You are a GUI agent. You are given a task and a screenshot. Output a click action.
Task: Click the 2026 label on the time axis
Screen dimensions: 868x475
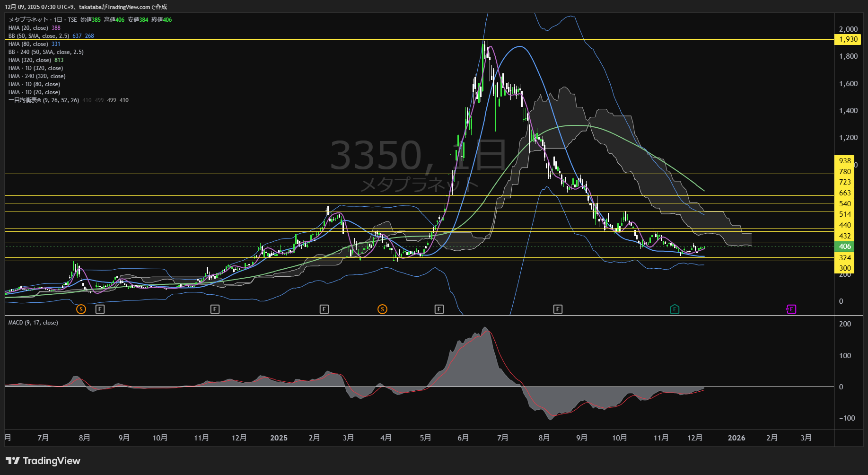(x=736, y=438)
